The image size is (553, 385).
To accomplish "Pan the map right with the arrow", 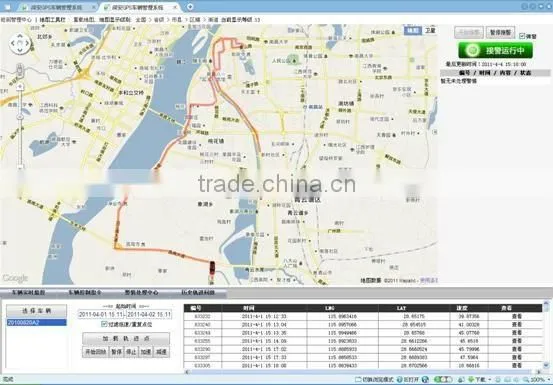I will pyautogui.click(x=27, y=43).
